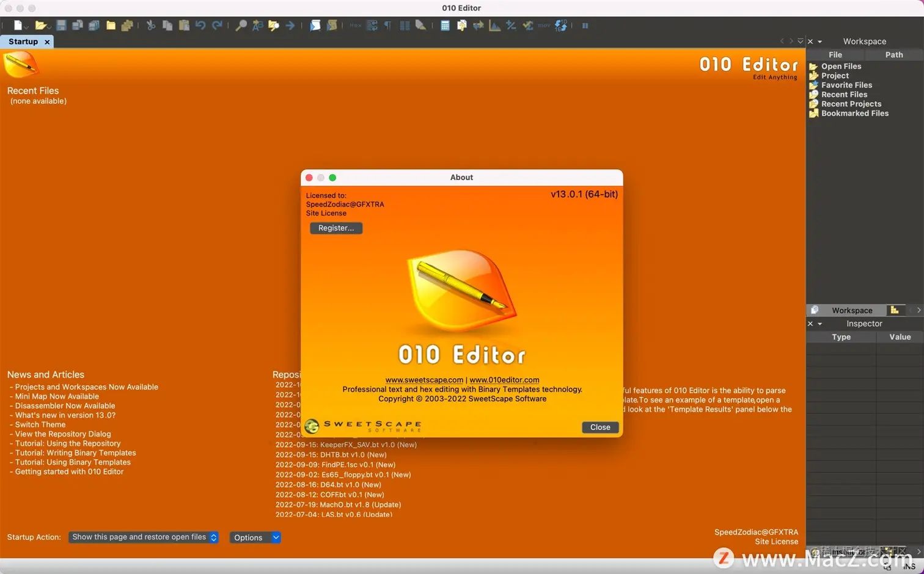924x574 pixels.
Task: Click the Compare Files arrows icon
Action: coord(479,26)
